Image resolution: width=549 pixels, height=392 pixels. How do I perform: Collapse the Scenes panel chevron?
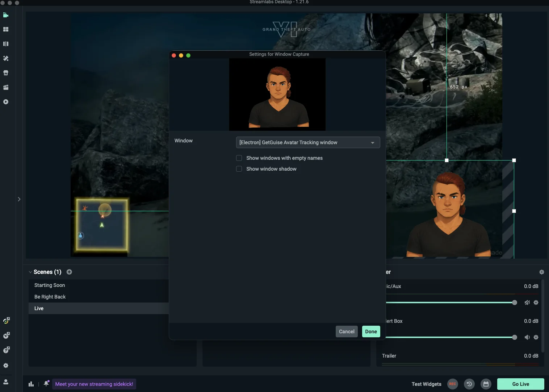coord(30,272)
